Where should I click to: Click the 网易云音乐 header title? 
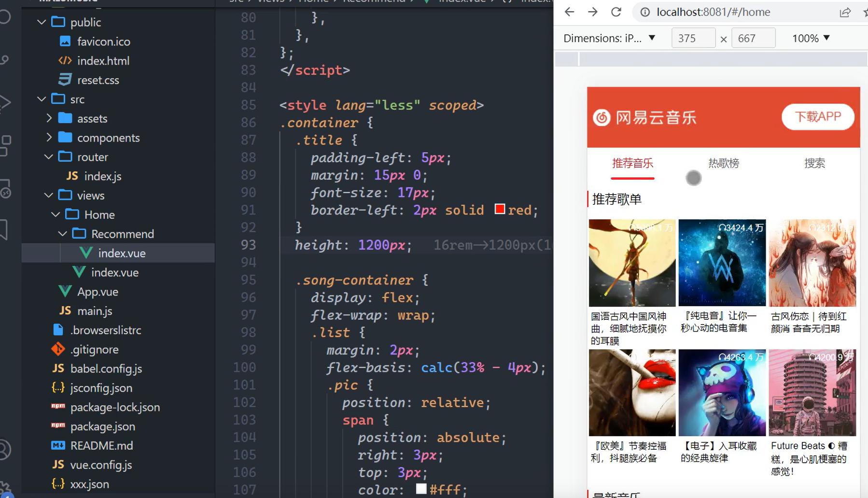pyautogui.click(x=656, y=117)
